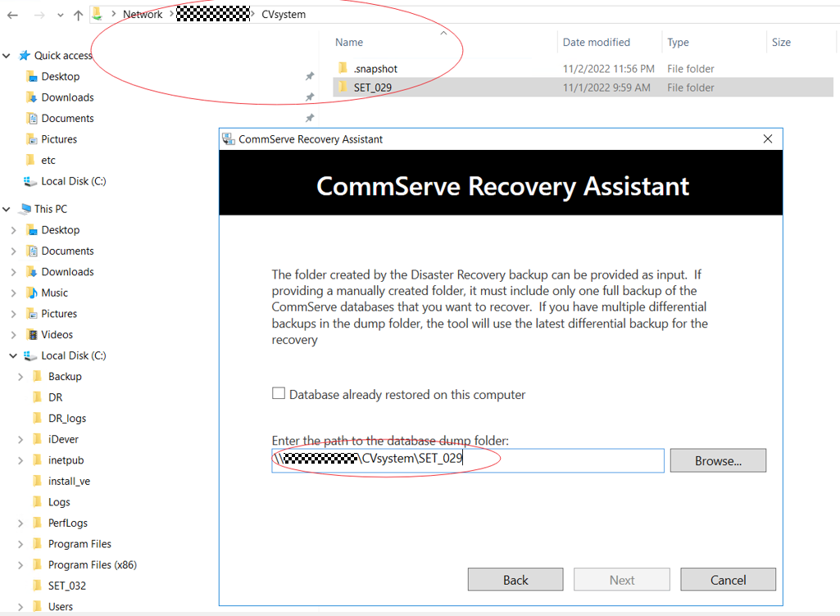Open the recent locations dropdown arrow
Image resolution: width=840 pixels, height=616 pixels.
tap(60, 15)
